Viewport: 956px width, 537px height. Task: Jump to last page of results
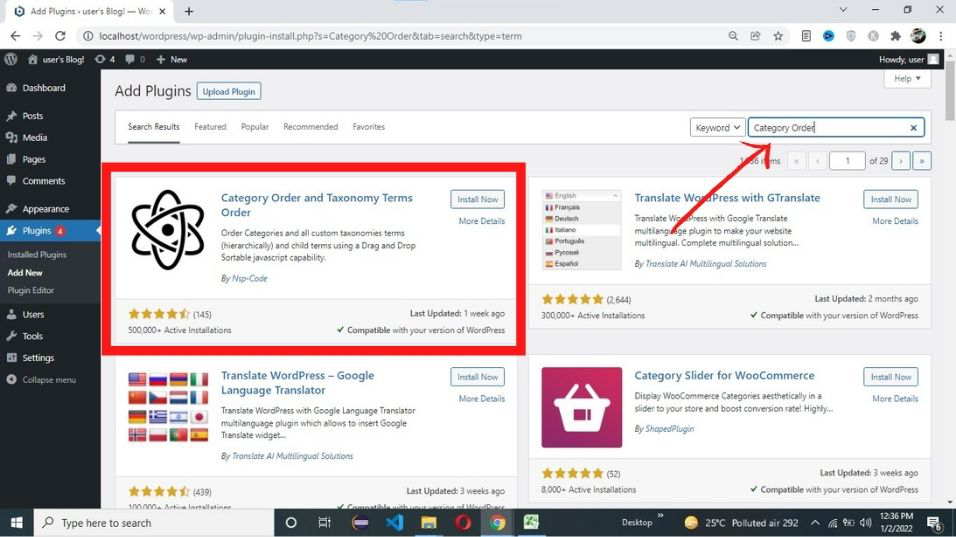922,161
